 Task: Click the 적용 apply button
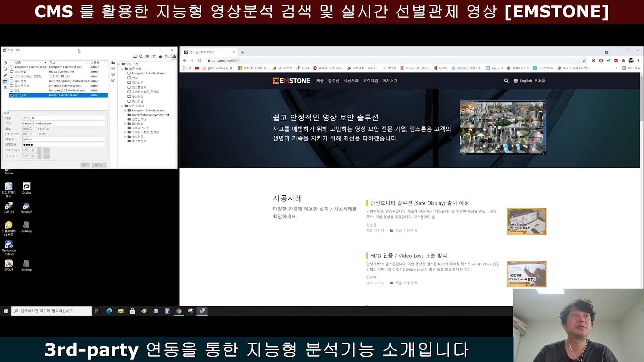(x=85, y=165)
